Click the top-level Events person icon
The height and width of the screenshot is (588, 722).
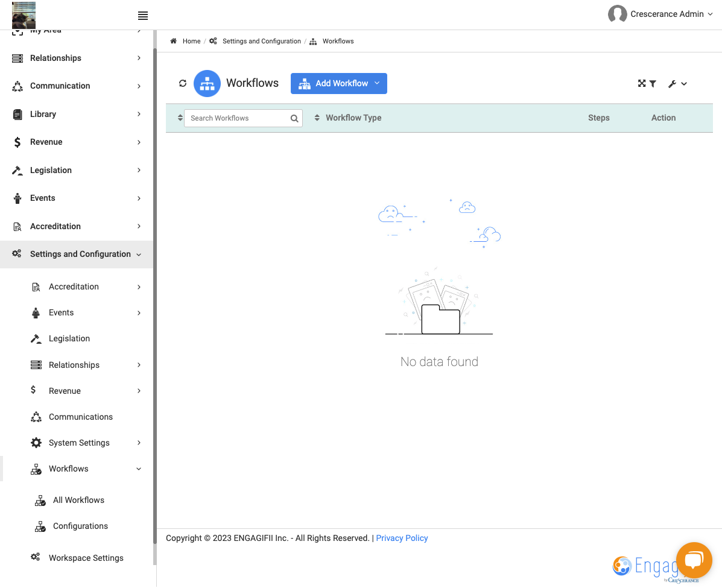(x=17, y=198)
